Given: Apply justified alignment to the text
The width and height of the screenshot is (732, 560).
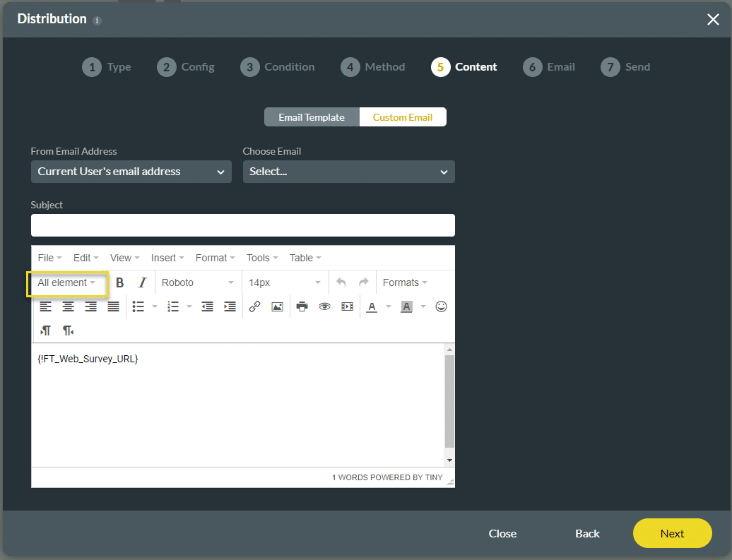Looking at the screenshot, I should coord(113,306).
